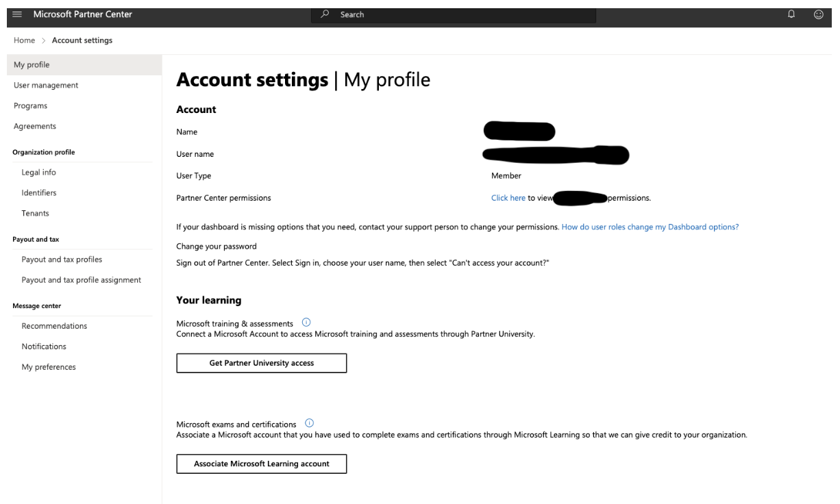Click Associate Microsoft Learning account button
The width and height of the screenshot is (840, 504).
click(262, 464)
